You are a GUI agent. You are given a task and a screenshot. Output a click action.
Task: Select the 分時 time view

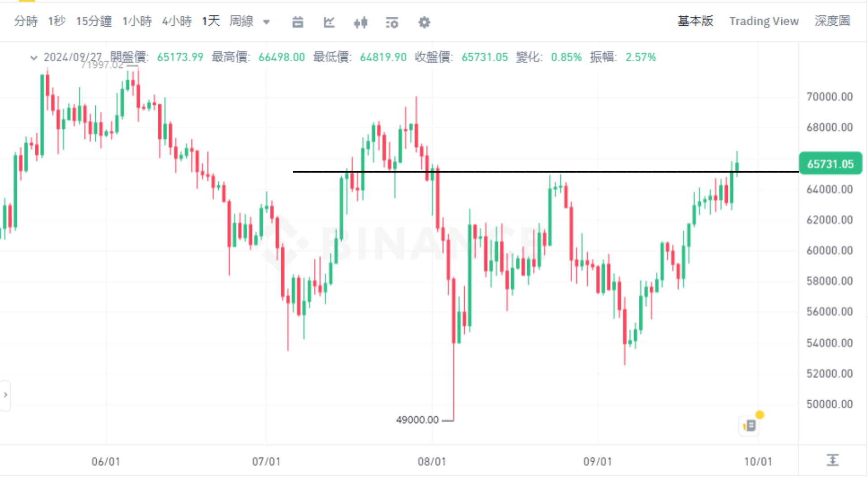click(x=26, y=21)
